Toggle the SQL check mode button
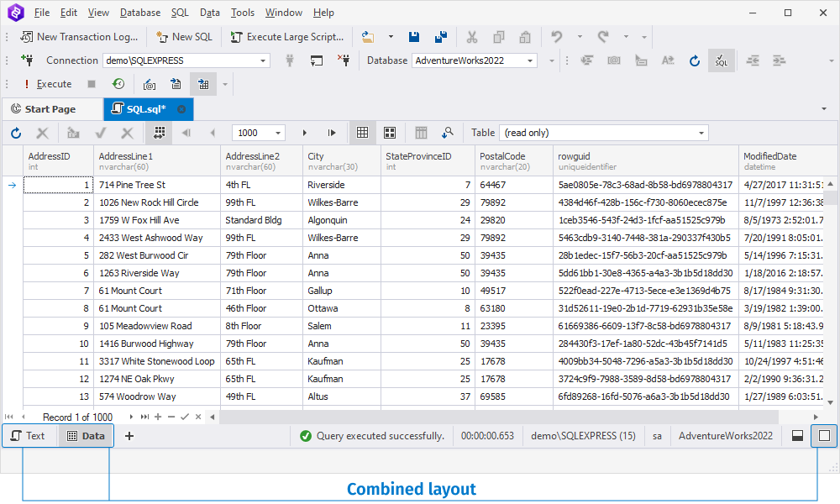The image size is (840, 504). (x=722, y=60)
